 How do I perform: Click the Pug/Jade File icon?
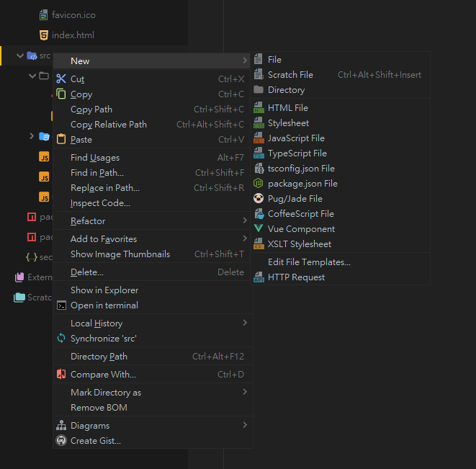pyautogui.click(x=259, y=199)
